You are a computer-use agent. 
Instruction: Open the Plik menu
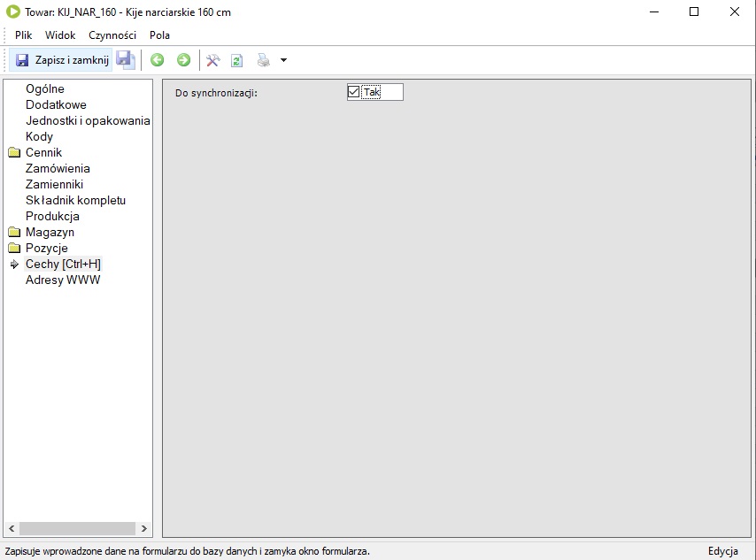point(23,35)
